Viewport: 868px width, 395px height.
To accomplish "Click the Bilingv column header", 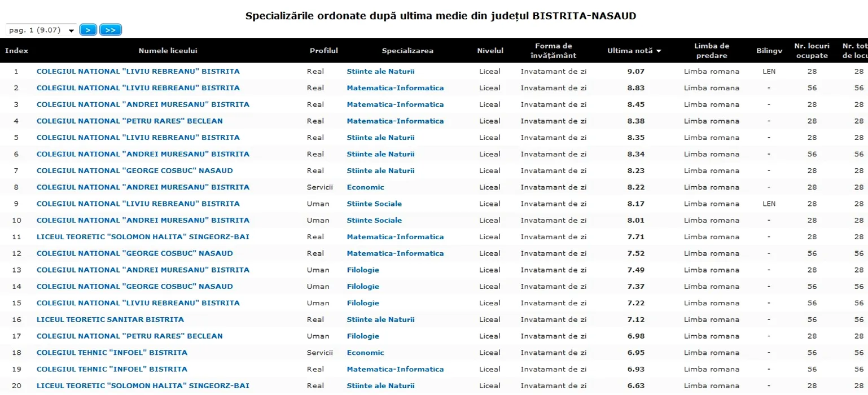I will pyautogui.click(x=769, y=51).
